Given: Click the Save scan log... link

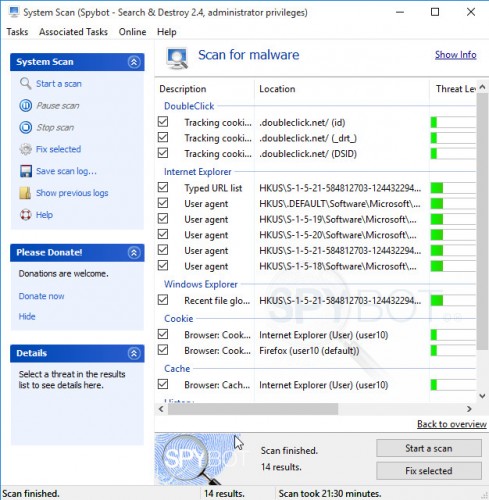Looking at the screenshot, I should (x=66, y=171).
